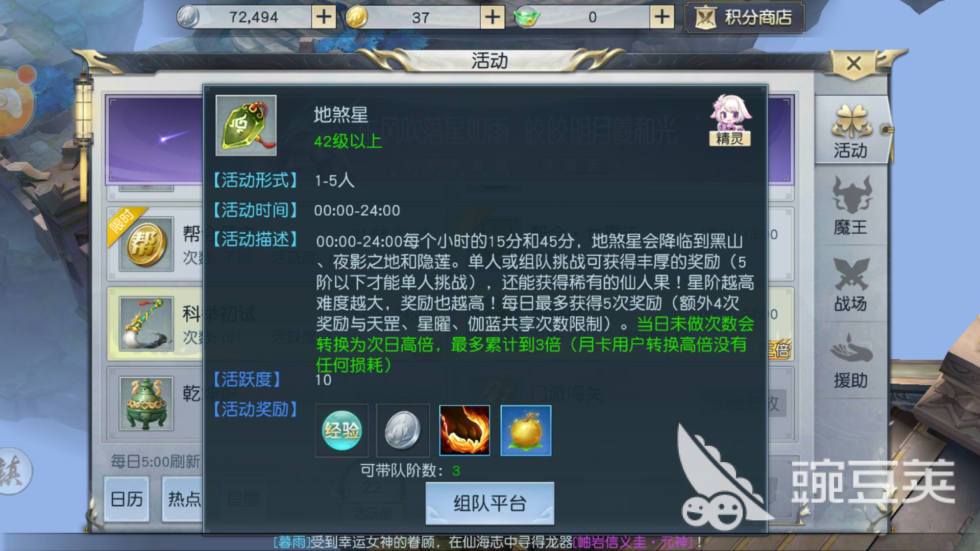Tap the 经验 experience reward icon
The image size is (980, 551).
[341, 431]
